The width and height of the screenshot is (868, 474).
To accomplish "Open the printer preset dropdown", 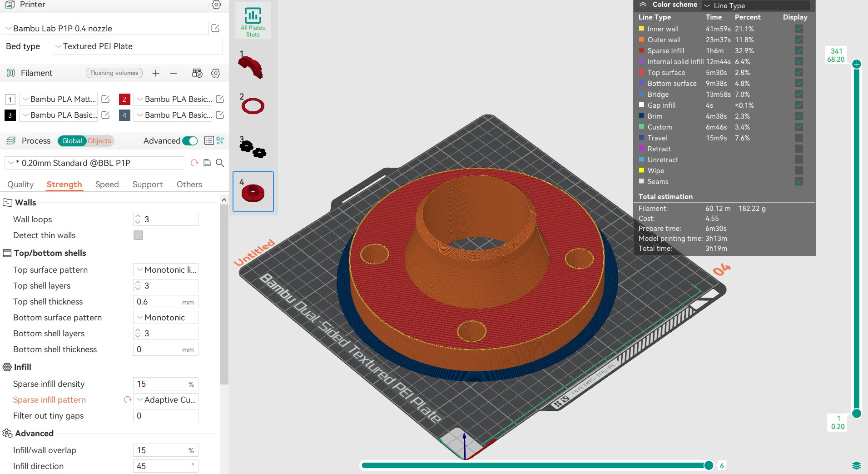I will [x=105, y=28].
